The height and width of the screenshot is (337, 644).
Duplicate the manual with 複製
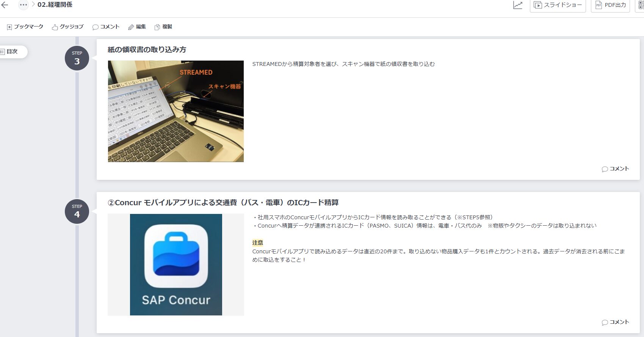coord(163,27)
